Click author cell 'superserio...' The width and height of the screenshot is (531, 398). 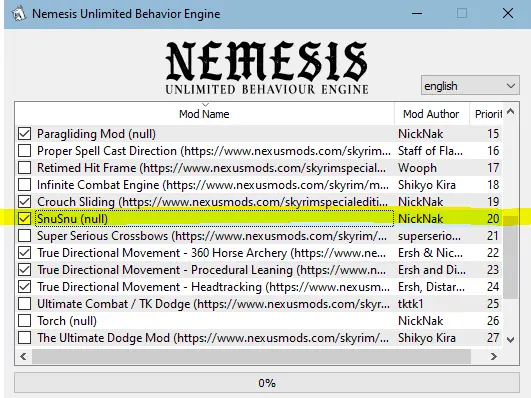click(429, 236)
